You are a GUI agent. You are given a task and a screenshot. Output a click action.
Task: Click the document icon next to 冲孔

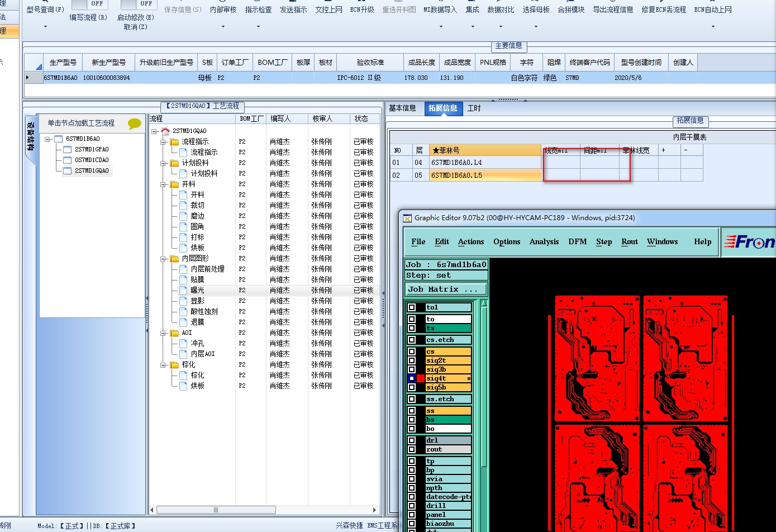(x=183, y=343)
